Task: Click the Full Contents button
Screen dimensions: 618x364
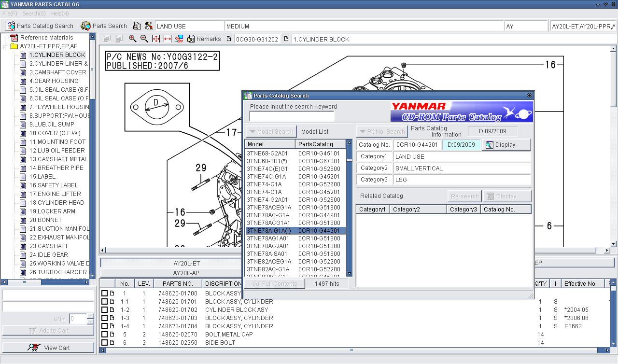Action: tap(274, 284)
